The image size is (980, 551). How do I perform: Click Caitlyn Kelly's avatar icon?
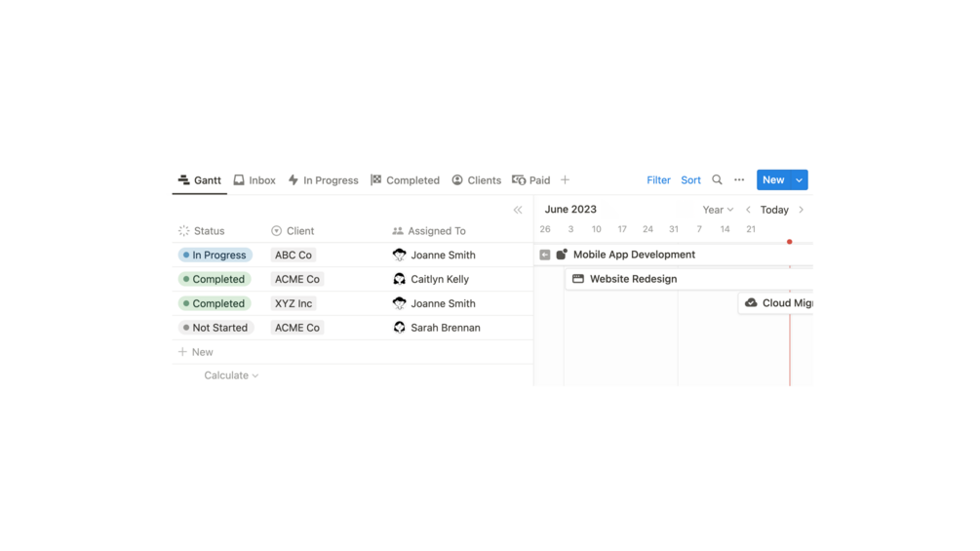(x=400, y=279)
